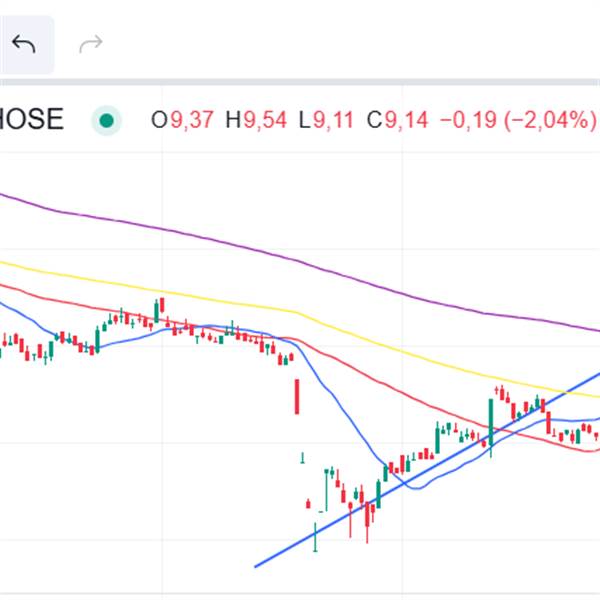Click the high price value 9,54
600x600 pixels.
tap(258, 121)
